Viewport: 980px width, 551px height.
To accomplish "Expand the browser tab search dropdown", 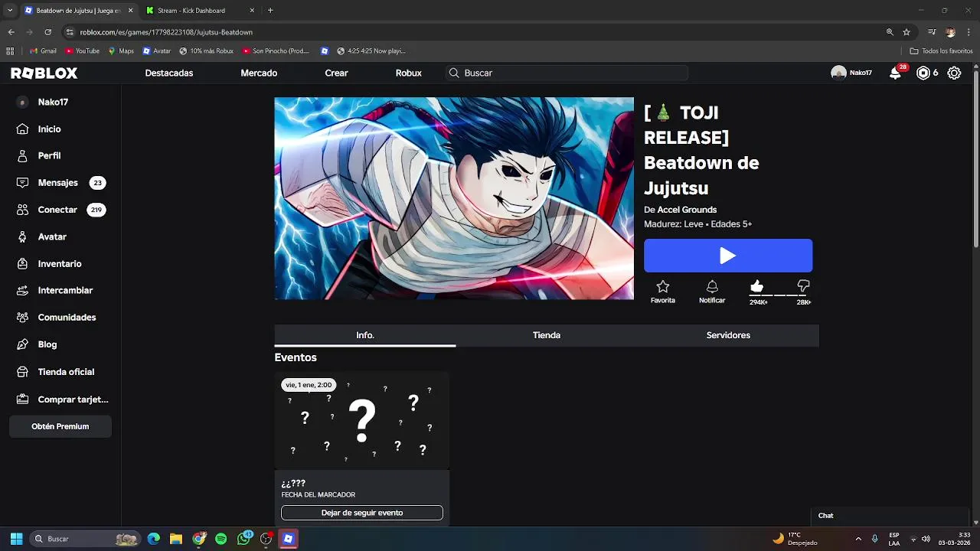I will [x=10, y=11].
